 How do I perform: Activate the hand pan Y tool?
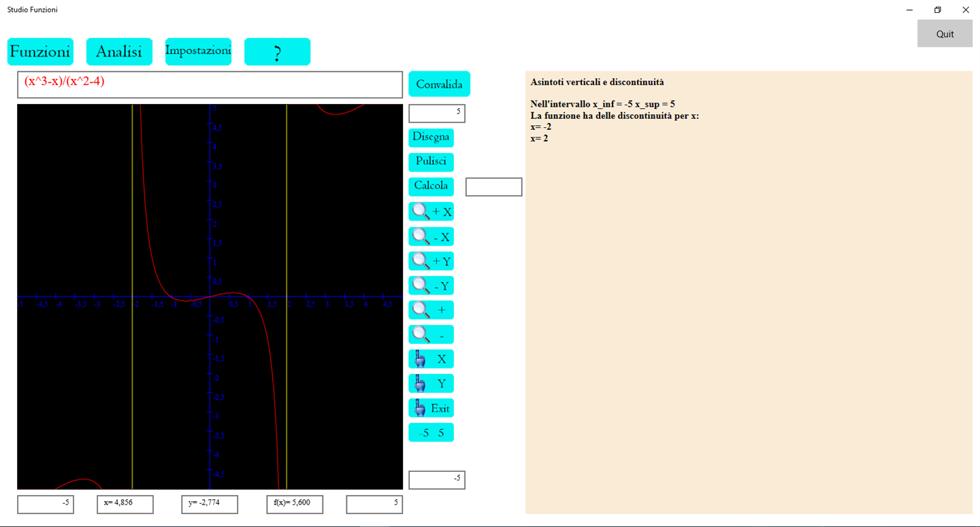pos(431,384)
